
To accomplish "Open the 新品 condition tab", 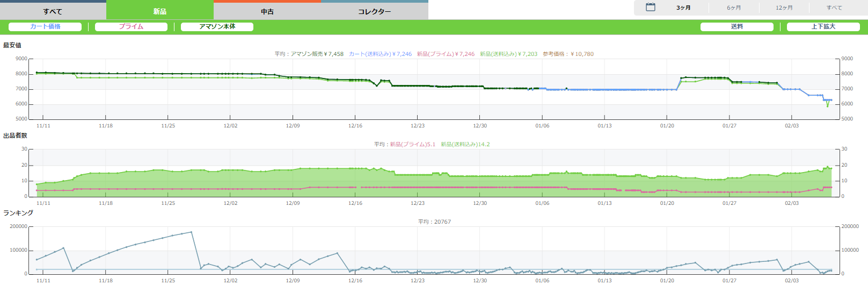I will point(159,11).
